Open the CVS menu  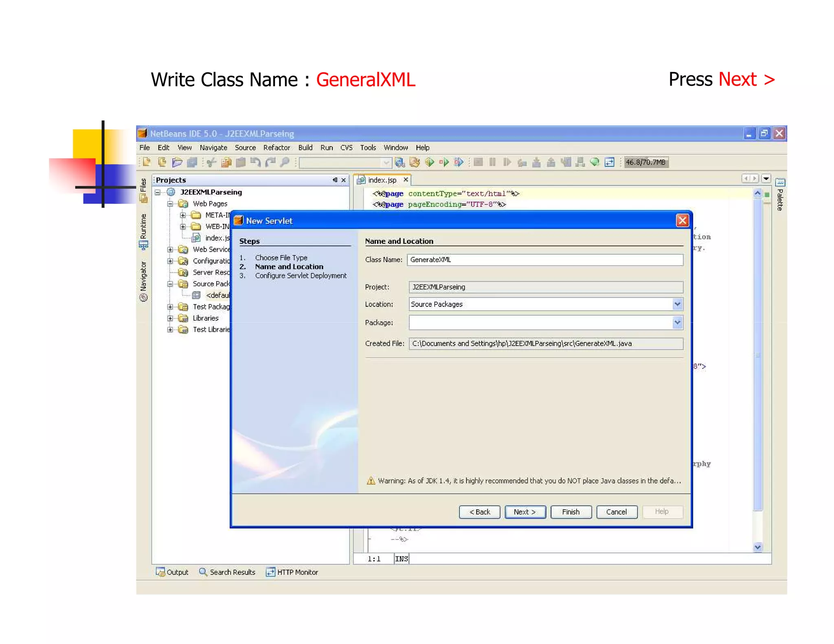pos(347,147)
